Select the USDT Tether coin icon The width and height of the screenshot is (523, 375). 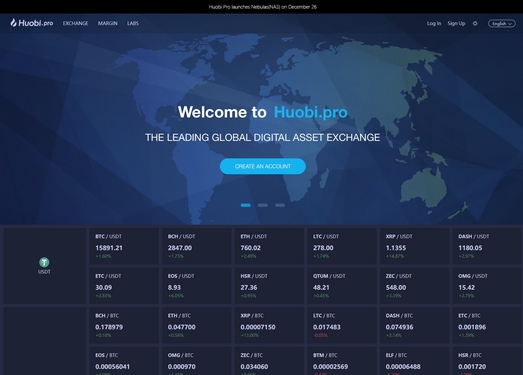tap(44, 262)
